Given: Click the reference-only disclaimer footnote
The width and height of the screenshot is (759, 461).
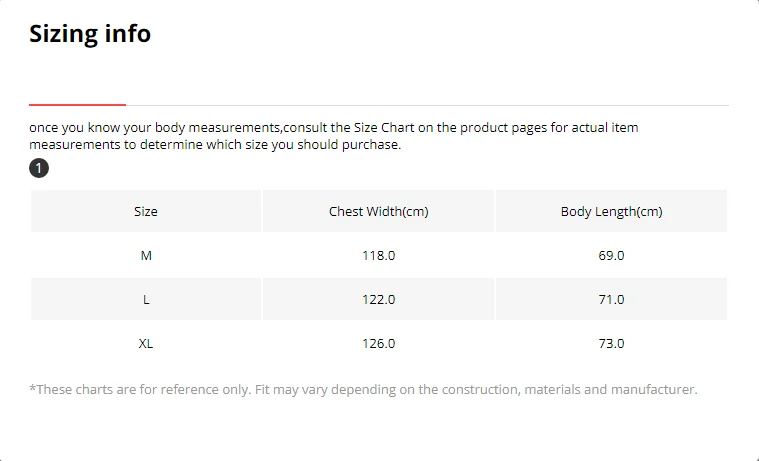Looking at the screenshot, I should (363, 389).
